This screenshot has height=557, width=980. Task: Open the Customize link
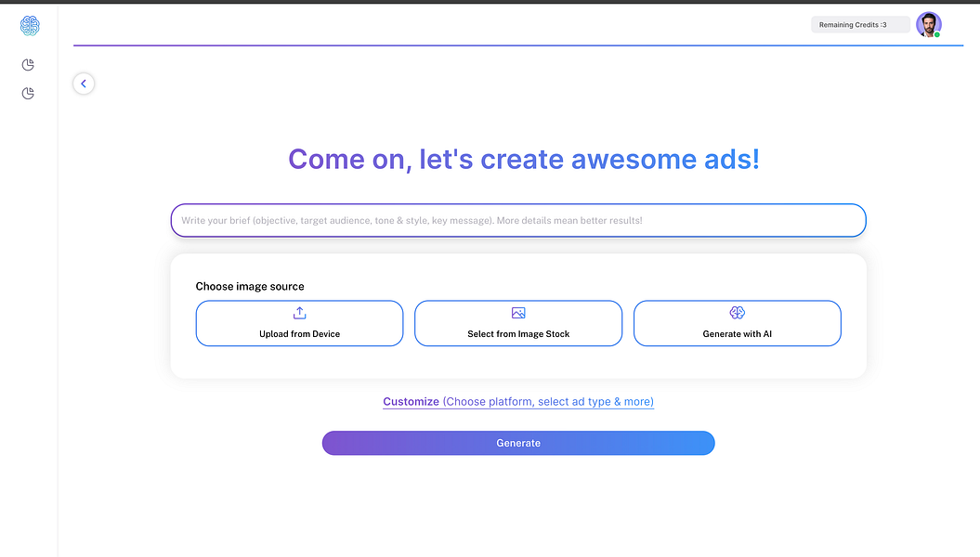[x=412, y=401]
